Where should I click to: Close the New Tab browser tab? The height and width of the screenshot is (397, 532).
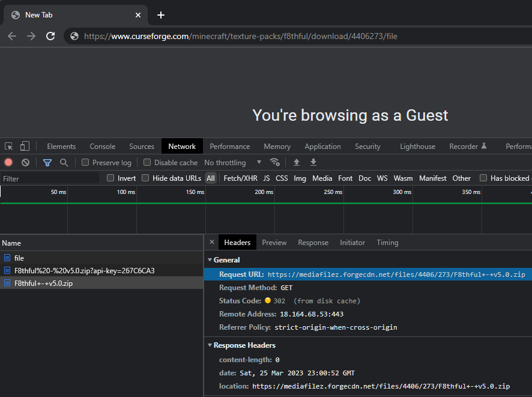[x=138, y=15]
